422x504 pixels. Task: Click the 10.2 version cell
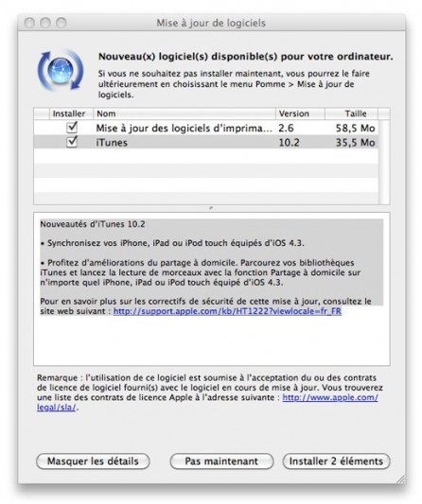[x=289, y=143]
